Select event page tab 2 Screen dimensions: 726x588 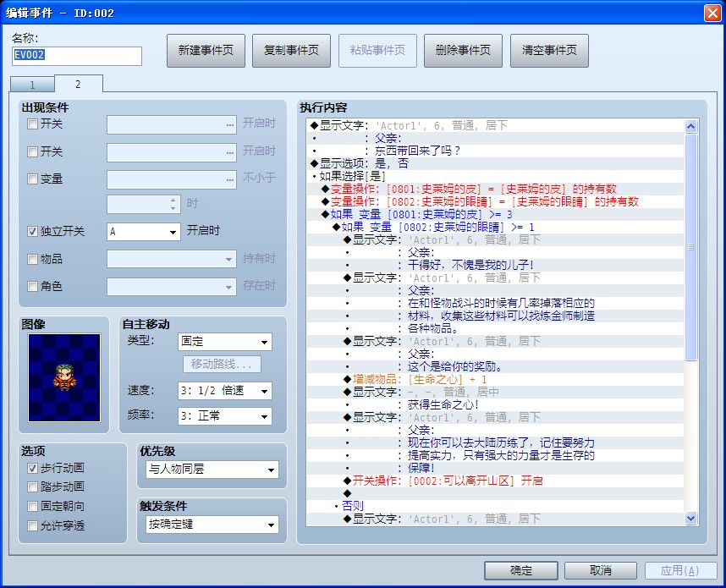click(78, 84)
